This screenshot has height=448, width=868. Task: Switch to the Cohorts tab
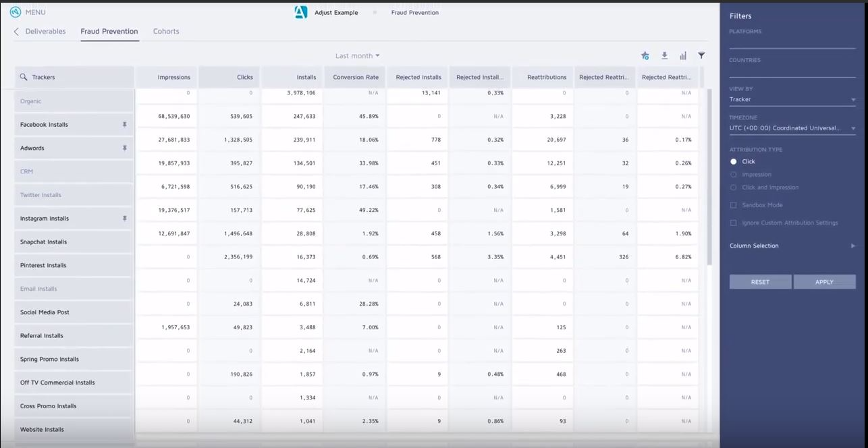[166, 32]
